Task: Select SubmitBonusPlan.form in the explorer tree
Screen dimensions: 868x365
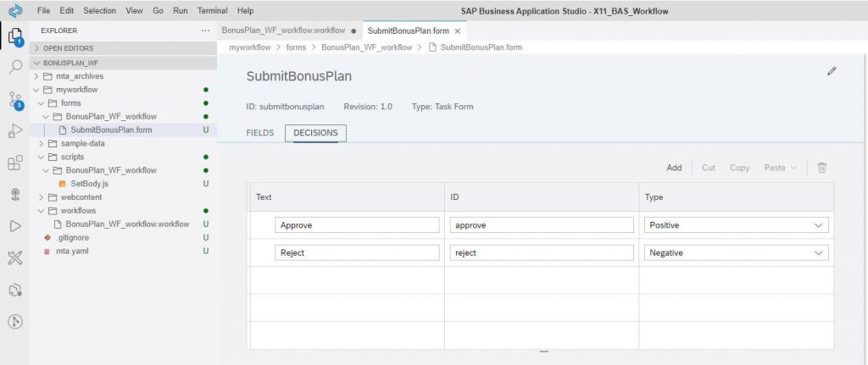Action: point(124,130)
